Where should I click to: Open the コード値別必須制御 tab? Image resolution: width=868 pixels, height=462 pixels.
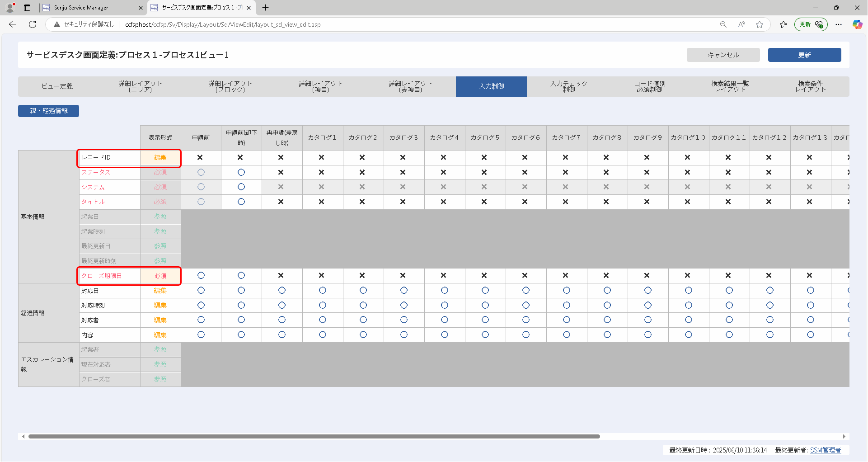pyautogui.click(x=650, y=86)
